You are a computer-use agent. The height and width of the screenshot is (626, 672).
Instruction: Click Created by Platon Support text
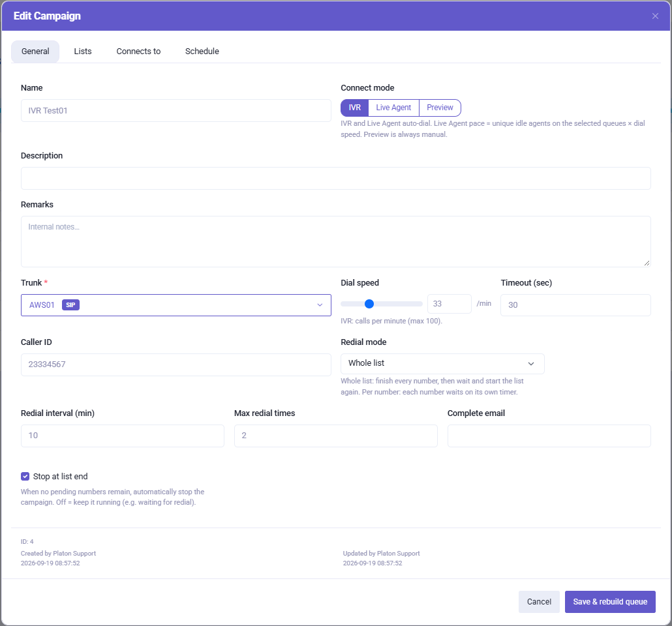(58, 554)
